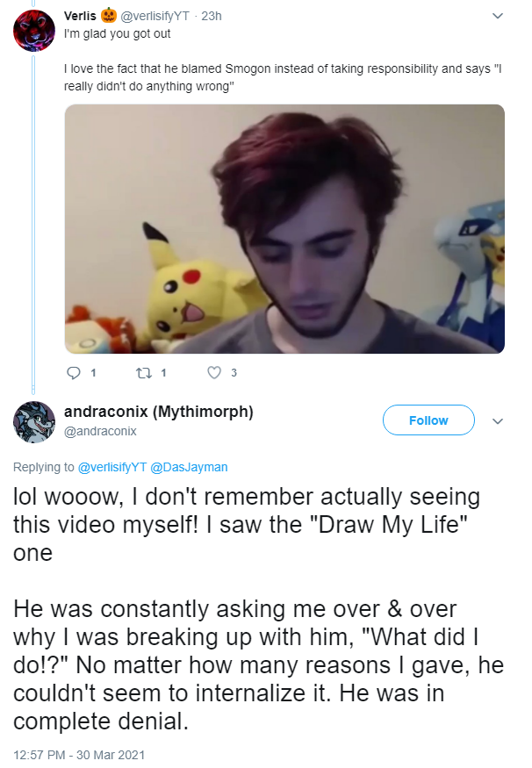Click andraconix (Mythimorph) display name
The height and width of the screenshot is (768, 532).
159,412
